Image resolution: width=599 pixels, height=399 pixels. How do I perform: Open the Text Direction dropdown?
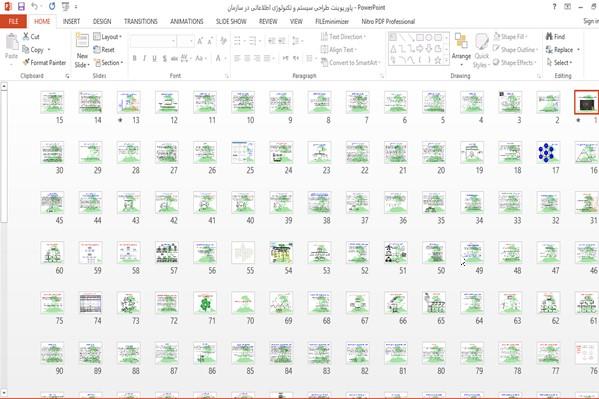(x=343, y=37)
